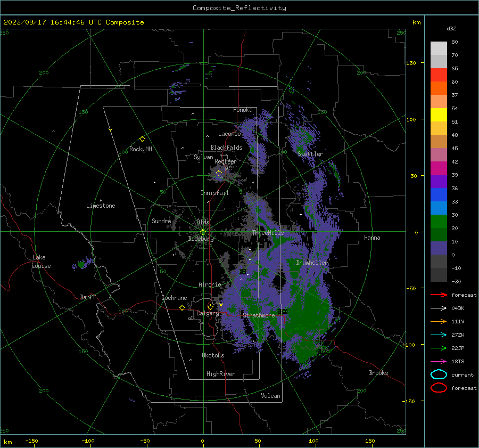Click the 150 tick on right axis
Viewport: 479px width, 448px height.
411,63
